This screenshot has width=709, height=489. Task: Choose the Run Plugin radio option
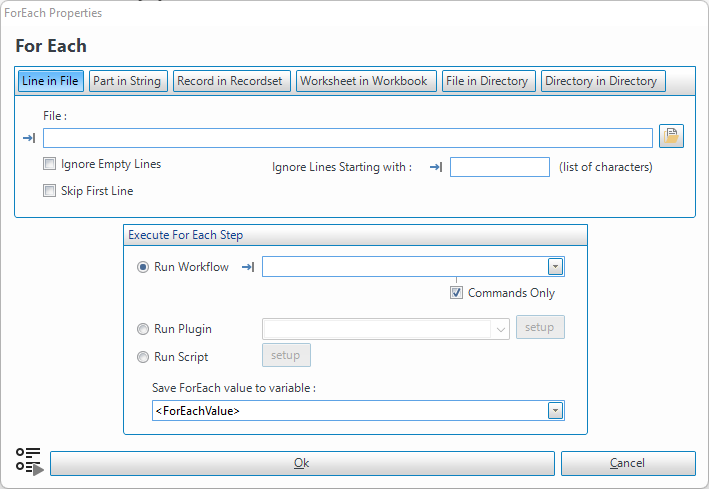pos(143,329)
